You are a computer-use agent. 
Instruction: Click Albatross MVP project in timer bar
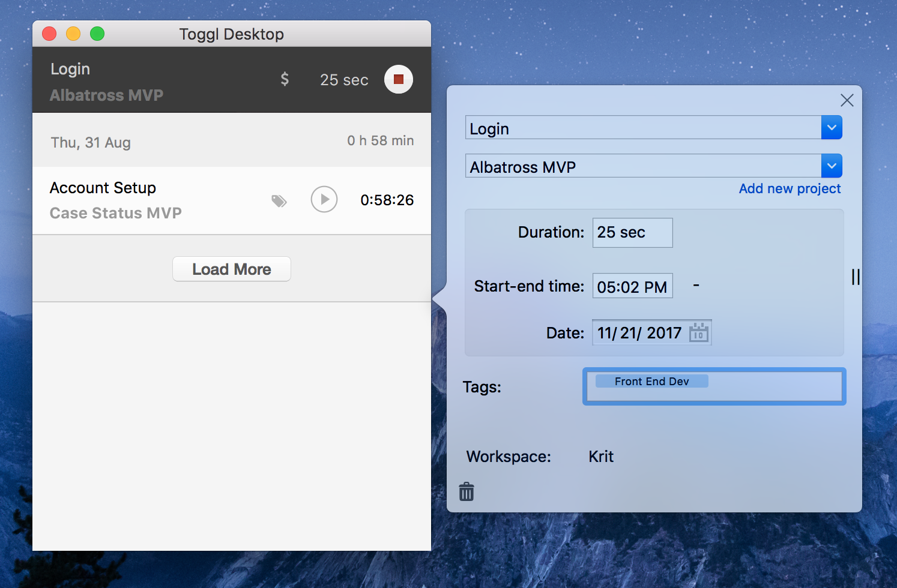tap(107, 95)
